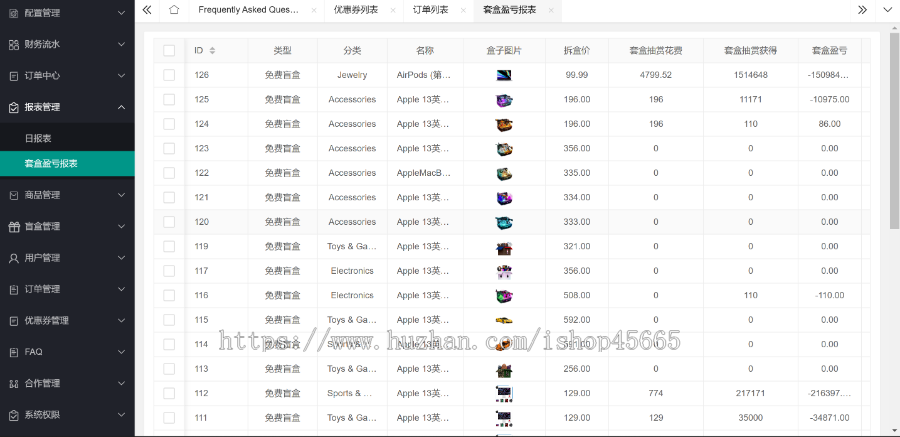Toggle the select-all header checkbox

point(169,51)
